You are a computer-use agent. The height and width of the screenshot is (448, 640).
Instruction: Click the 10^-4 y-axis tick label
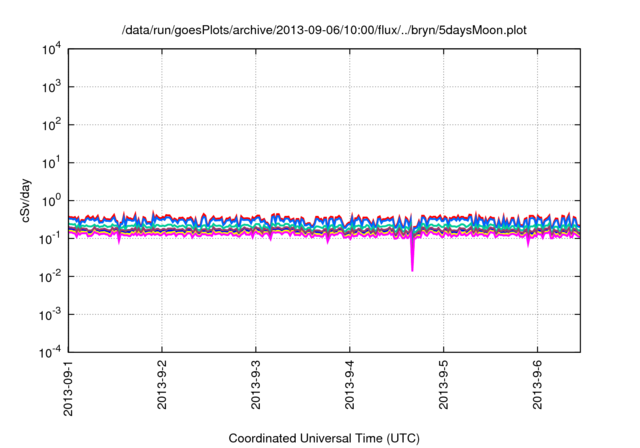click(50, 352)
